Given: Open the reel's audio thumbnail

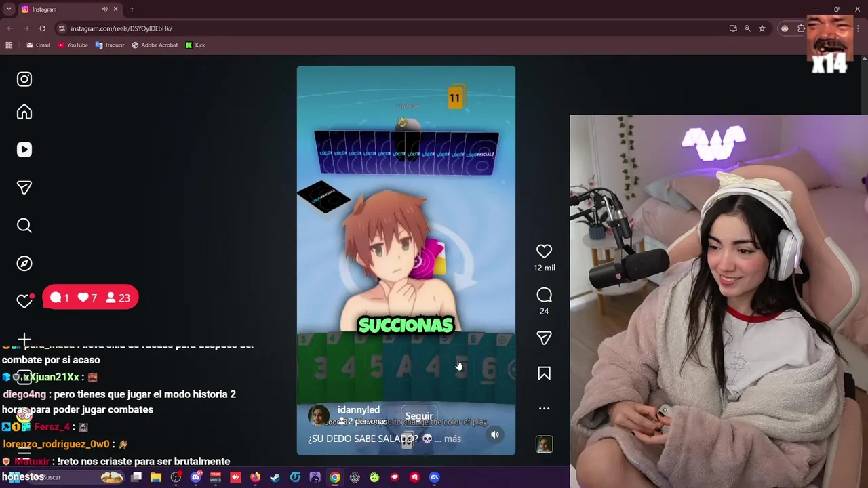Looking at the screenshot, I should (x=544, y=444).
